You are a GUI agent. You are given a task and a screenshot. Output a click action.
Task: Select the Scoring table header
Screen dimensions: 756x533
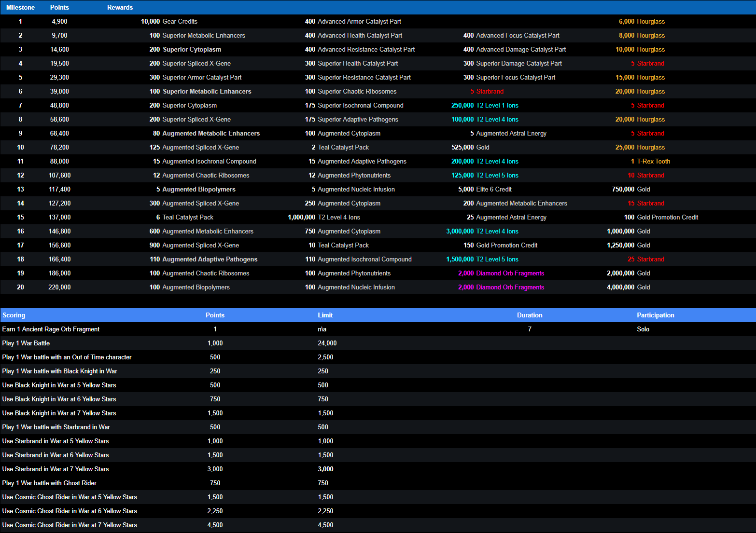[x=14, y=315]
